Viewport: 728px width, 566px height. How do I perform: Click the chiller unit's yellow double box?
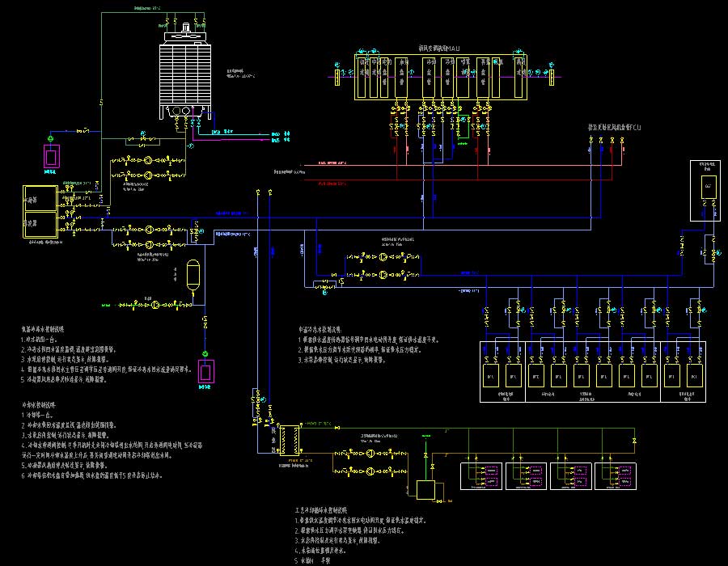click(40, 212)
